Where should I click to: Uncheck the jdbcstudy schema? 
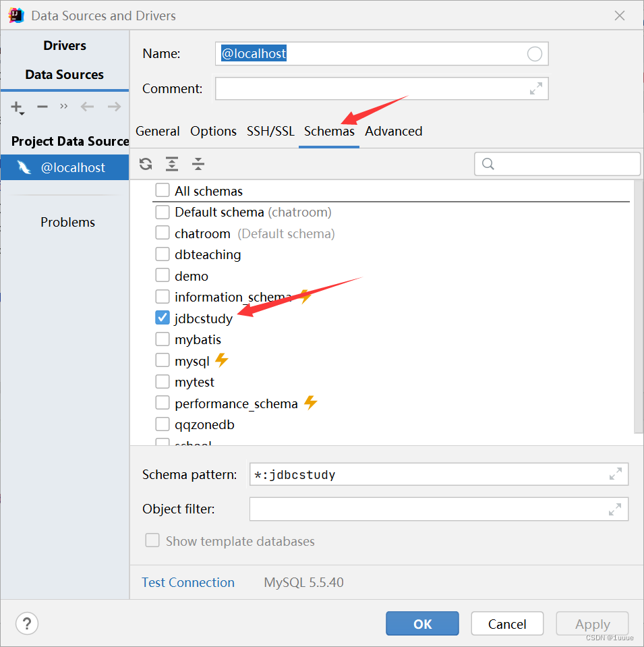click(162, 318)
